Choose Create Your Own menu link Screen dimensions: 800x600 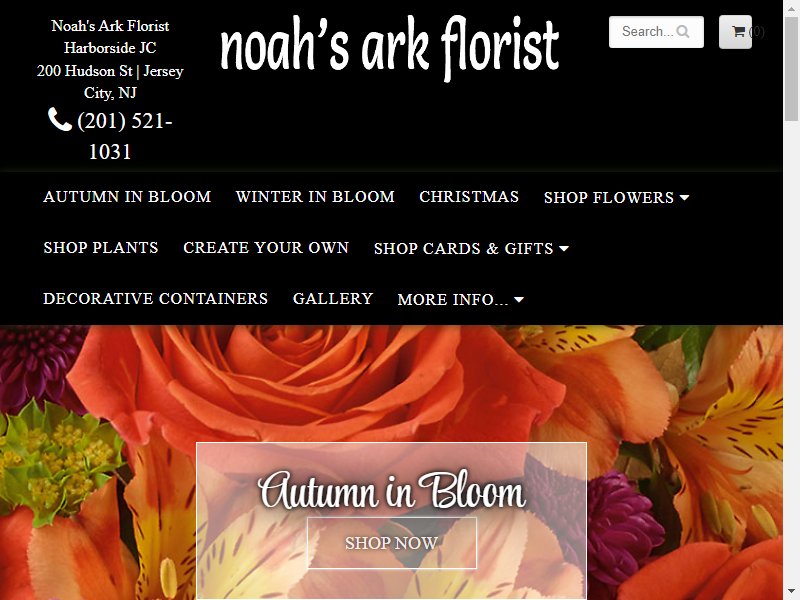click(266, 248)
